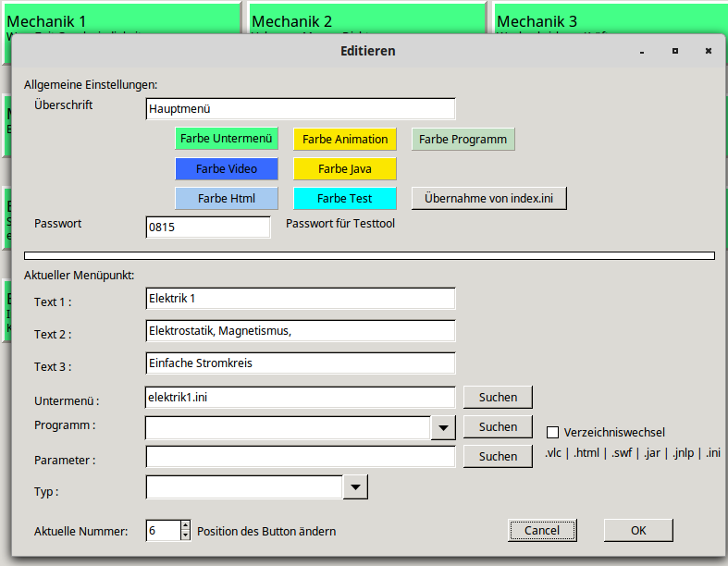Click Suchen next to Untermenü field

click(498, 398)
